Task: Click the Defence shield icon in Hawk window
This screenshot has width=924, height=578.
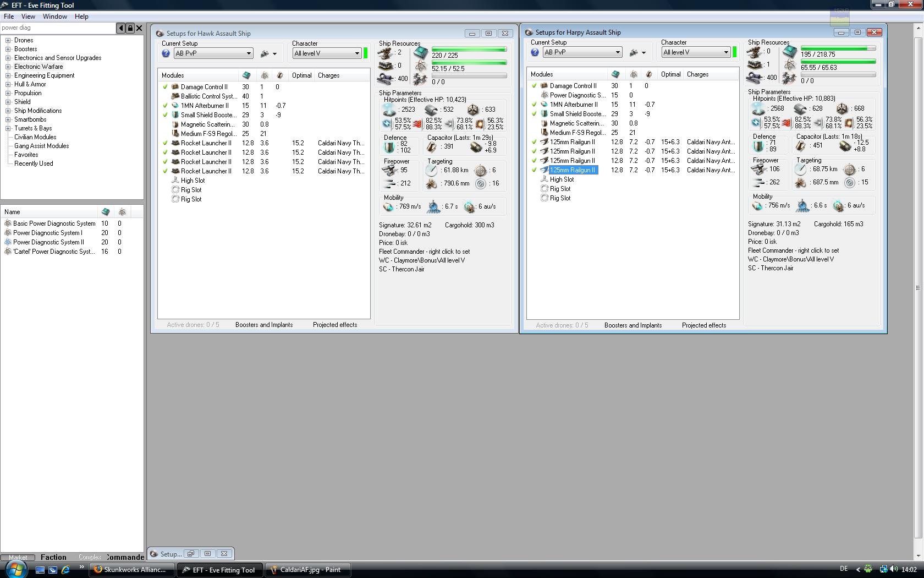Action: pyautogui.click(x=390, y=147)
